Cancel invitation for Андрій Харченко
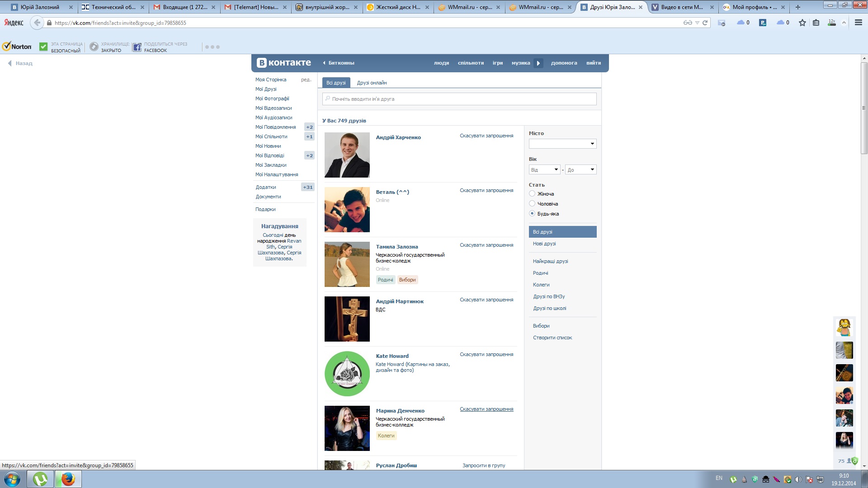868x488 pixels. click(x=486, y=136)
